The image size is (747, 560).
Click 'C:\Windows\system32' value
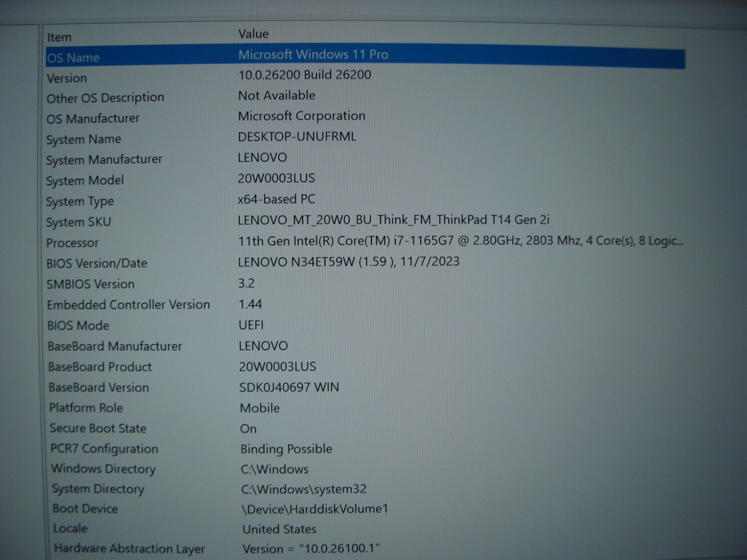[x=304, y=489]
